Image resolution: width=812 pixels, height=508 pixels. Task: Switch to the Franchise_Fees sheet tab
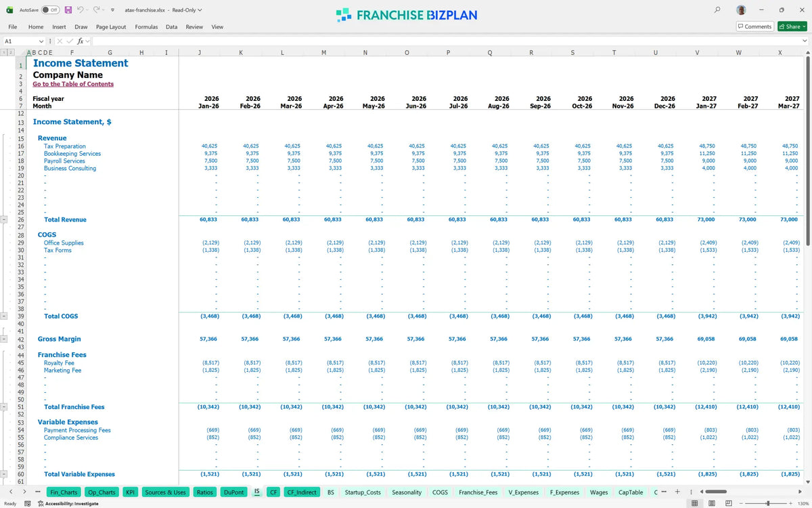478,492
